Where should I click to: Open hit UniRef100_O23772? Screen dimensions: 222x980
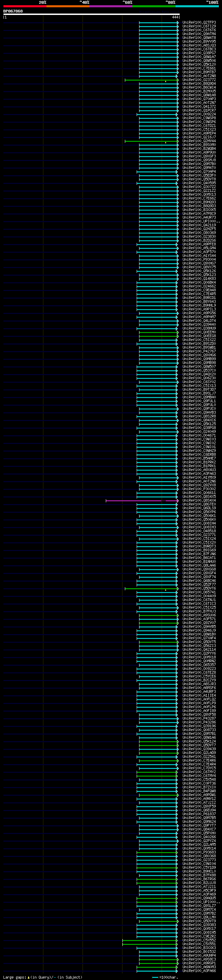(199, 80)
